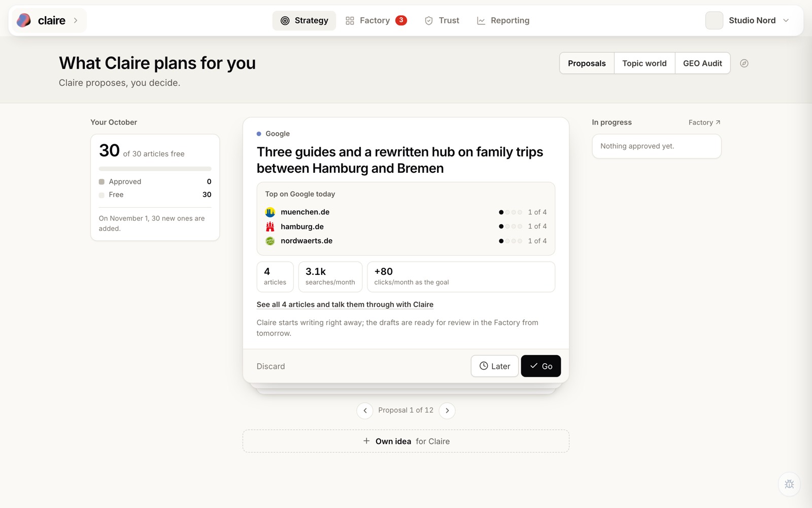Click the claire logo icon

point(24,20)
